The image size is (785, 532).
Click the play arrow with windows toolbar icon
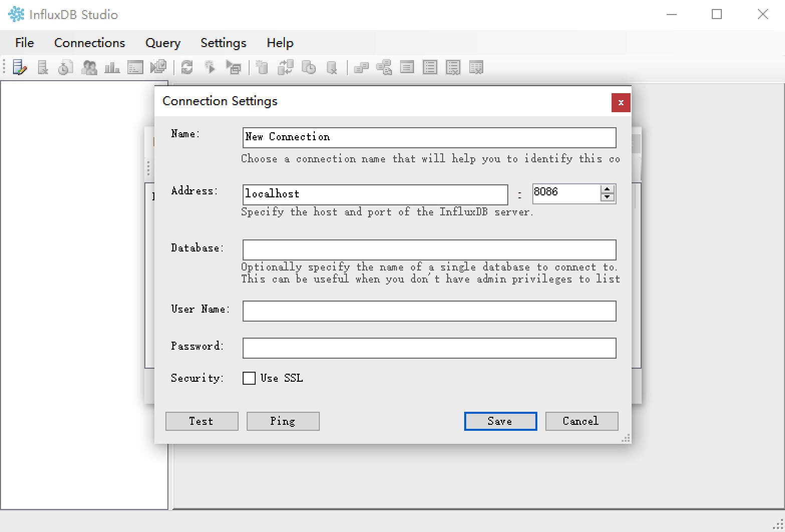pyautogui.click(x=233, y=67)
